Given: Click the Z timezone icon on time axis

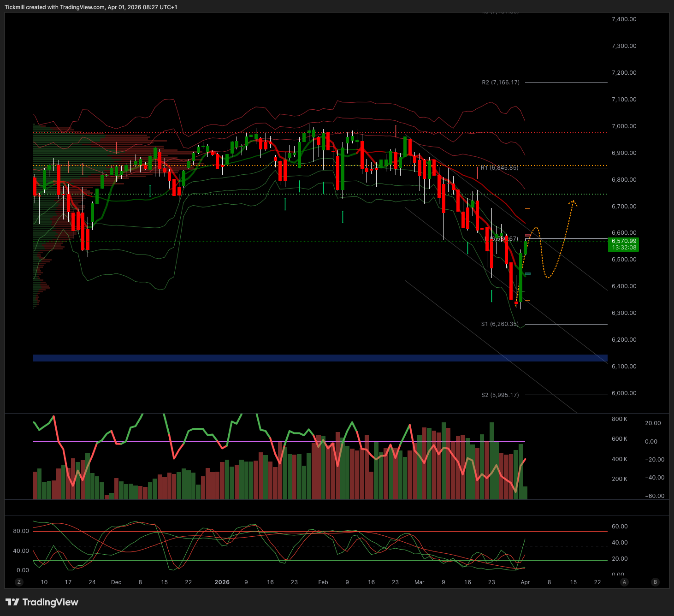Looking at the screenshot, I should (x=19, y=582).
